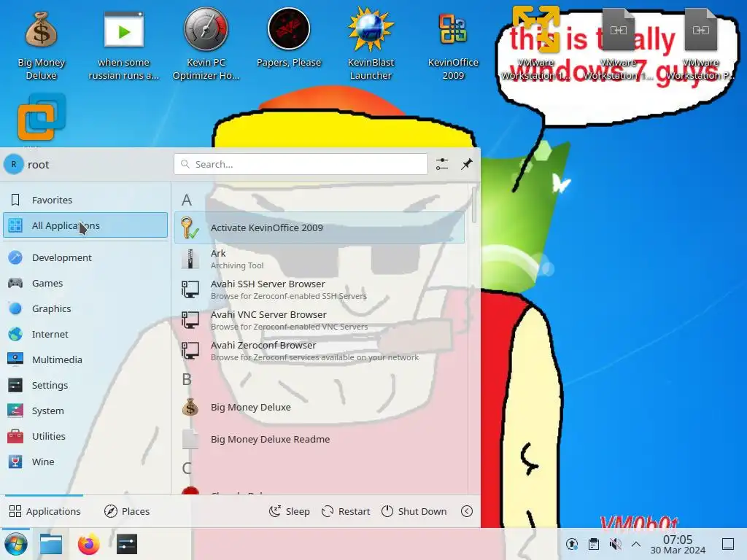Open System Settings taskbar icon
The image size is (747, 560).
tap(127, 544)
